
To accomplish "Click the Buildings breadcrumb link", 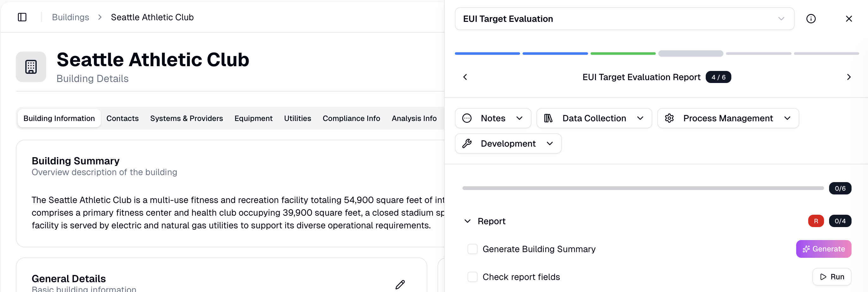I will point(71,17).
